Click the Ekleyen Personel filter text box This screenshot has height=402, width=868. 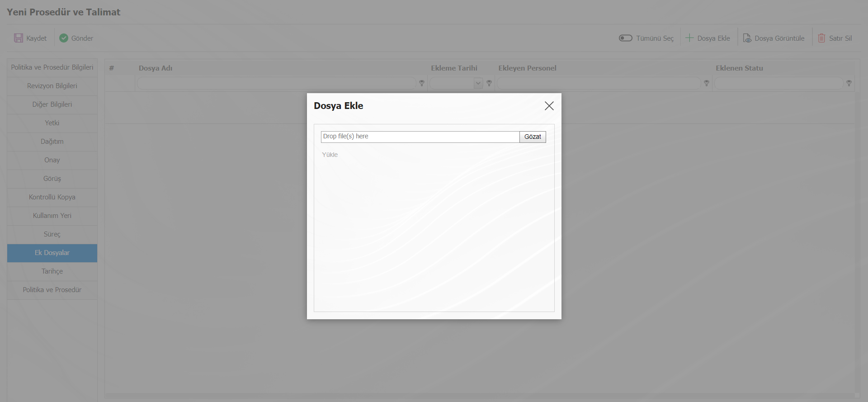[599, 83]
